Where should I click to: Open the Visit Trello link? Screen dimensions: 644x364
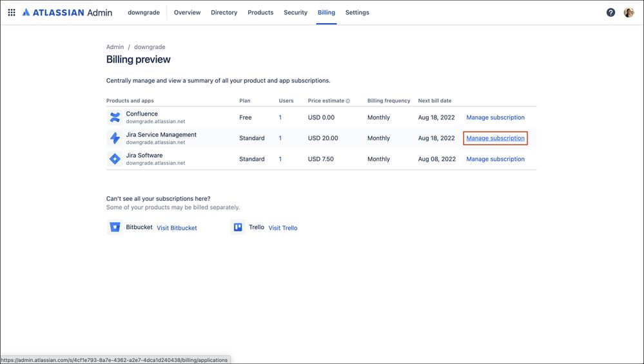point(283,228)
